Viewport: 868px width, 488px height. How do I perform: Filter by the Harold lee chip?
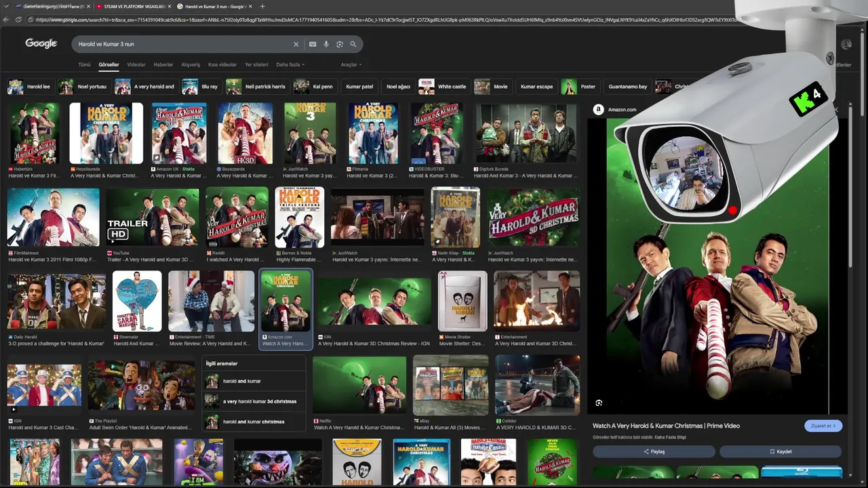[x=30, y=87]
